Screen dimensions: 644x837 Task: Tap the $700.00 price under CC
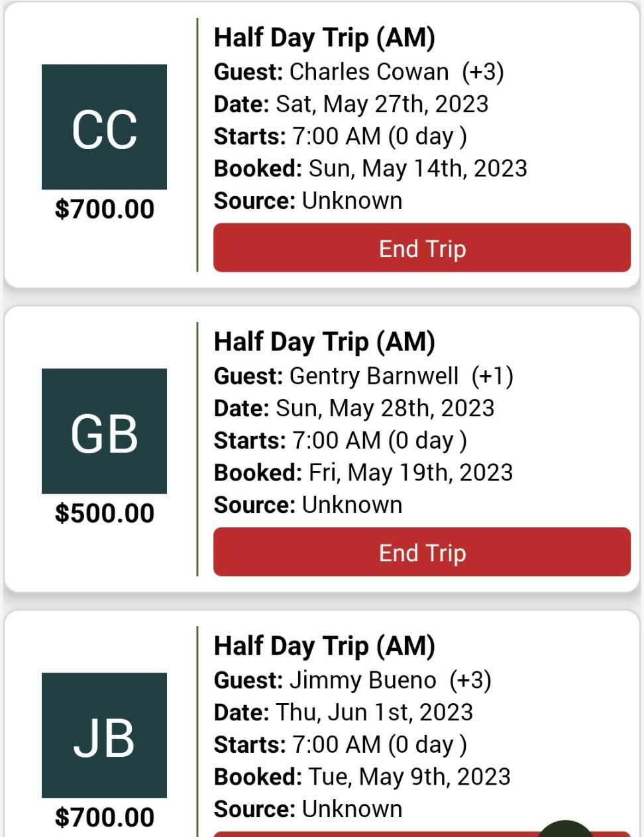(x=105, y=209)
